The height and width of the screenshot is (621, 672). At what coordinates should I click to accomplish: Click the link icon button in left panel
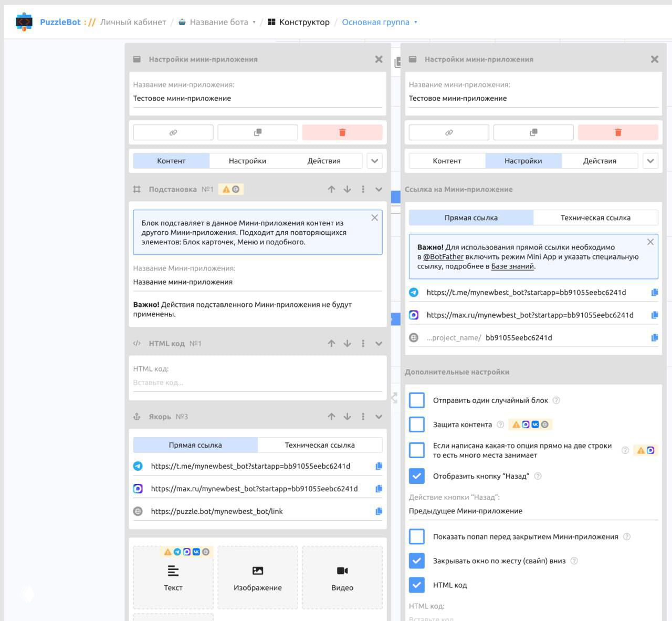pyautogui.click(x=173, y=132)
